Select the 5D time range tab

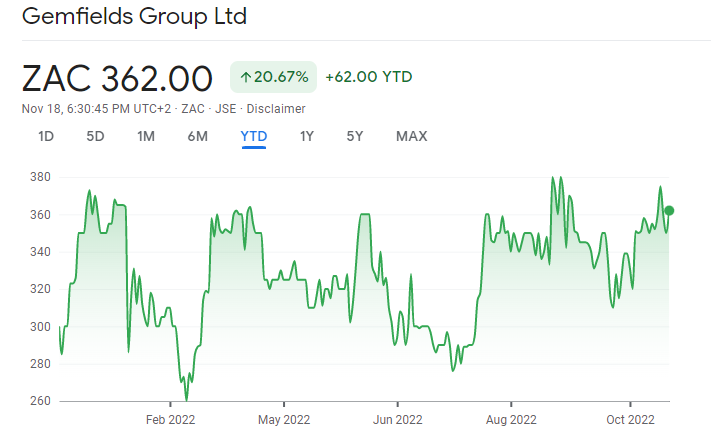point(95,136)
